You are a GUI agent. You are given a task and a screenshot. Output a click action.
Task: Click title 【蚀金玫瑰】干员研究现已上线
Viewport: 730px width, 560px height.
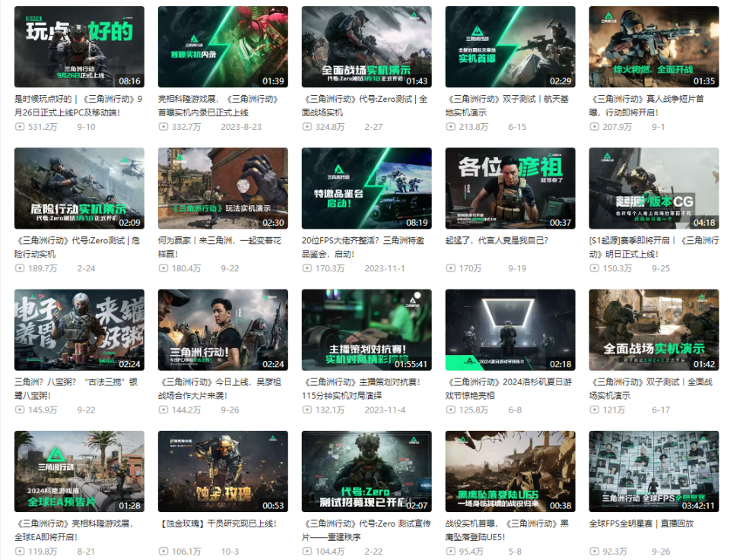[x=217, y=524]
